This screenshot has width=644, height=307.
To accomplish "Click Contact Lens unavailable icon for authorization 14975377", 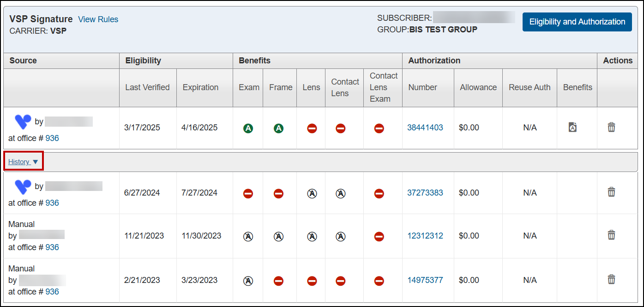I will point(341,281).
